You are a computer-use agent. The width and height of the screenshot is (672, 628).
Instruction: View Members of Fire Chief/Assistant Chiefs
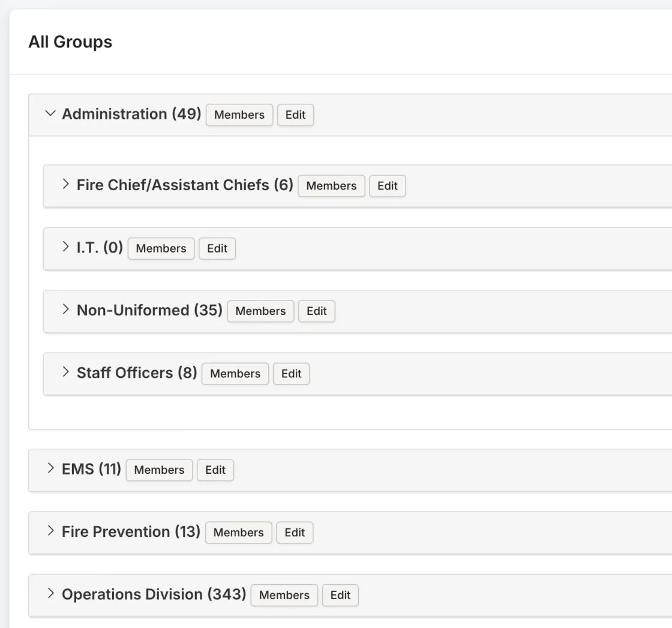(x=331, y=186)
